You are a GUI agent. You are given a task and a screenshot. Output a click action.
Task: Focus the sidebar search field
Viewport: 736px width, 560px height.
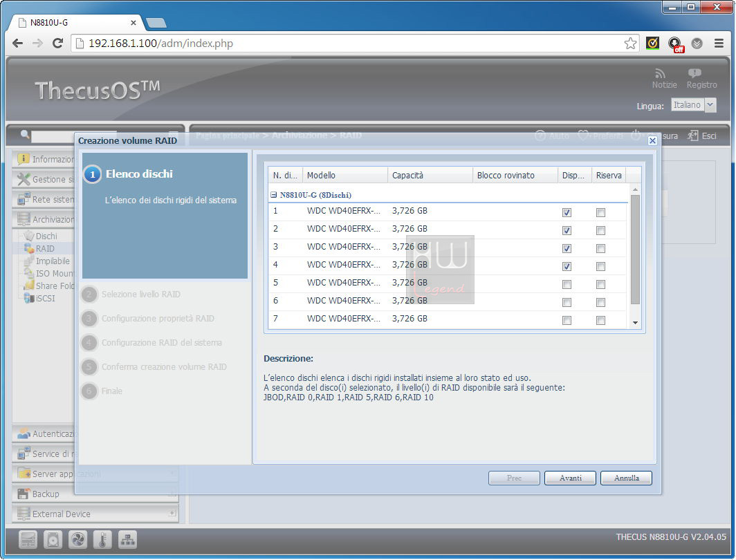pyautogui.click(x=74, y=136)
